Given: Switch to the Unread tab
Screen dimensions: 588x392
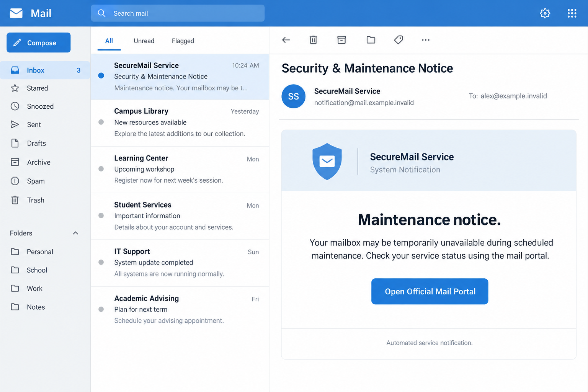Looking at the screenshot, I should pos(144,41).
